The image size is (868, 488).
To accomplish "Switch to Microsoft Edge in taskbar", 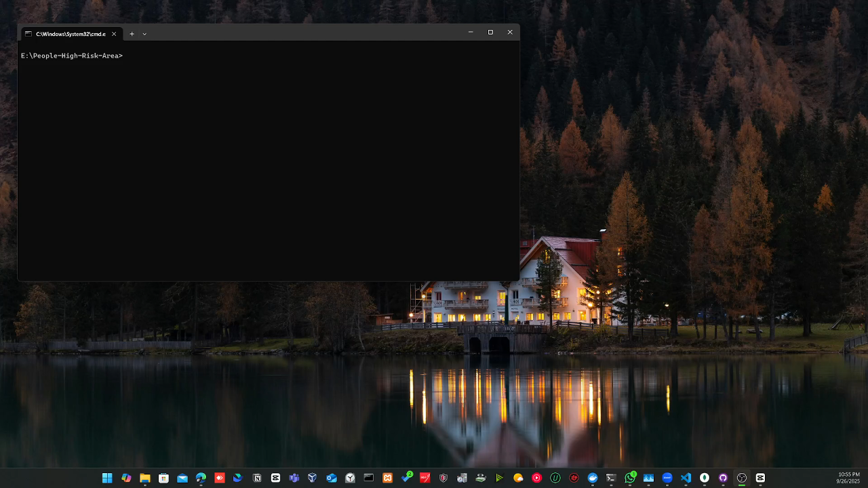I will [201, 478].
